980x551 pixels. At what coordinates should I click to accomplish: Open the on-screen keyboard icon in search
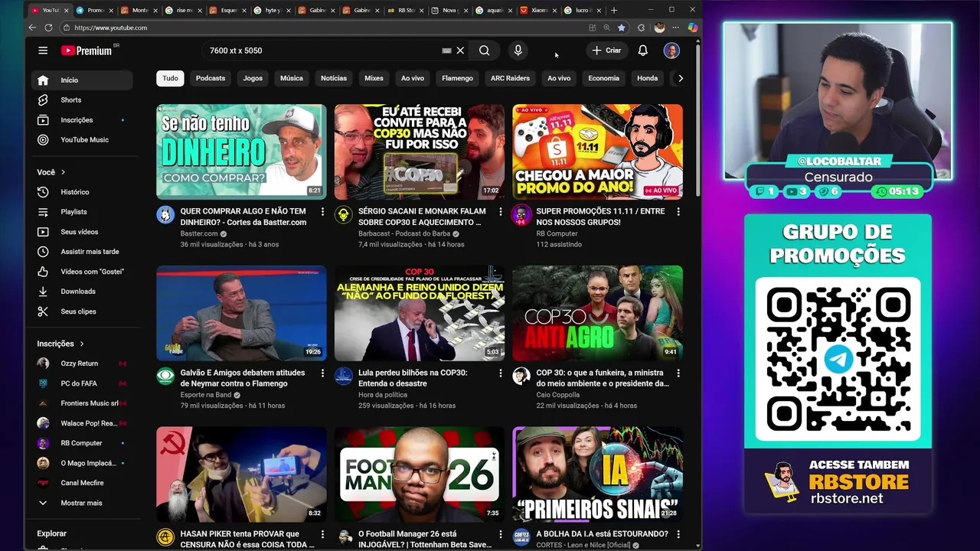click(x=446, y=51)
